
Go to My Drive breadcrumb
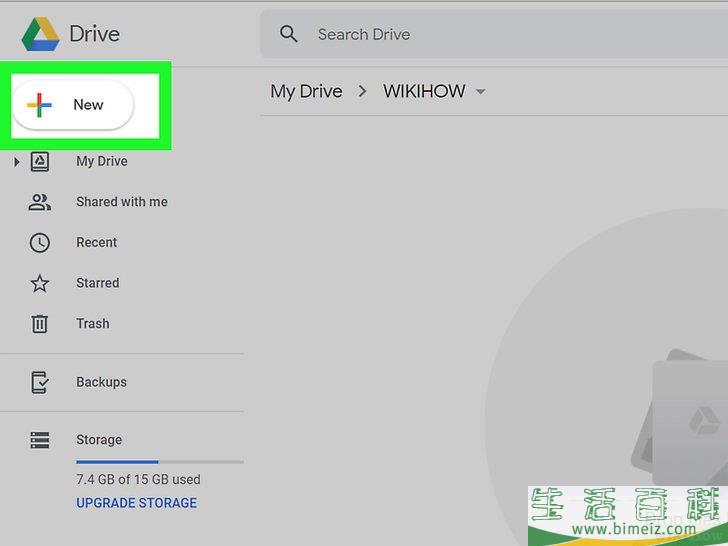(x=306, y=91)
